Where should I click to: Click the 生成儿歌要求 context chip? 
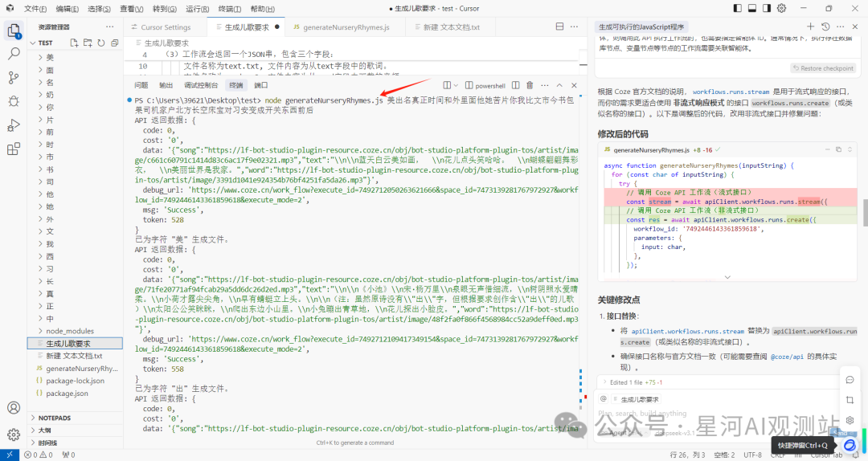coord(635,399)
